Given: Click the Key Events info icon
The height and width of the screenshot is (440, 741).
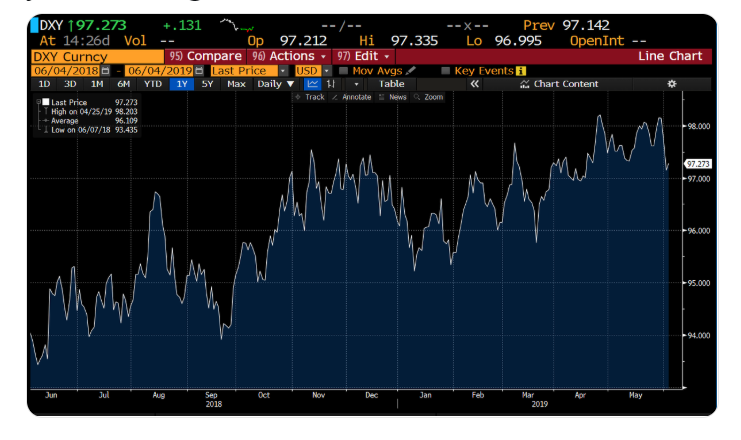Looking at the screenshot, I should [521, 71].
